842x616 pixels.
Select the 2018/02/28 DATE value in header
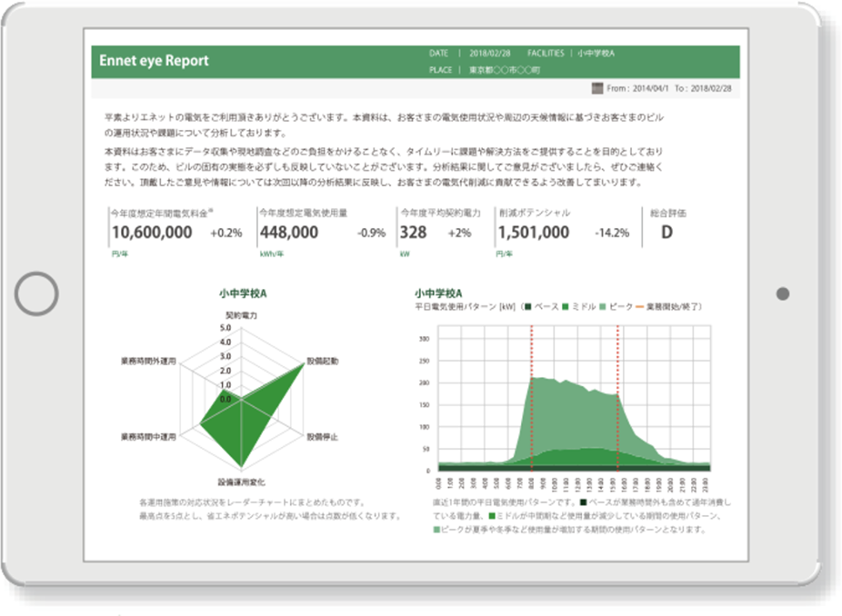point(489,54)
